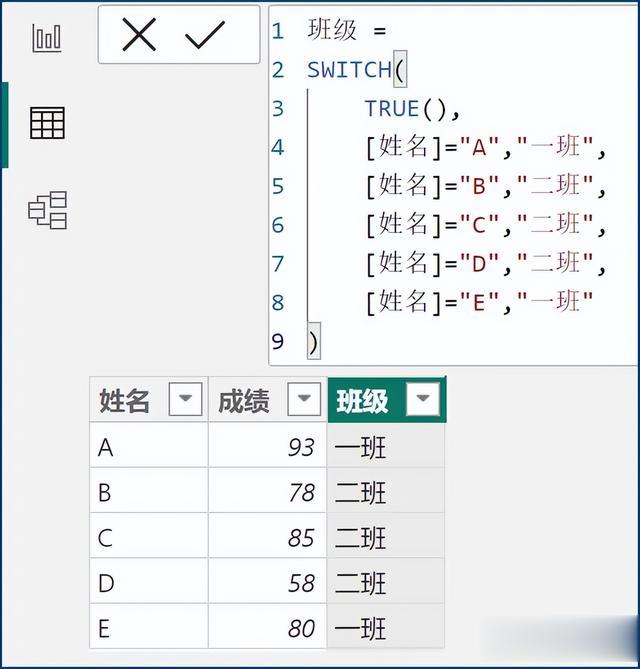
Task: Select name cell A
Action: click(148, 447)
